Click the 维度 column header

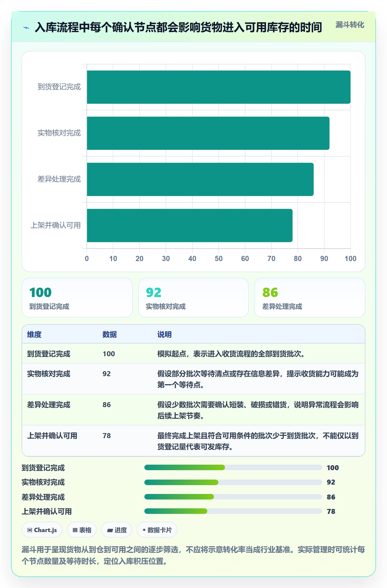pos(34,334)
